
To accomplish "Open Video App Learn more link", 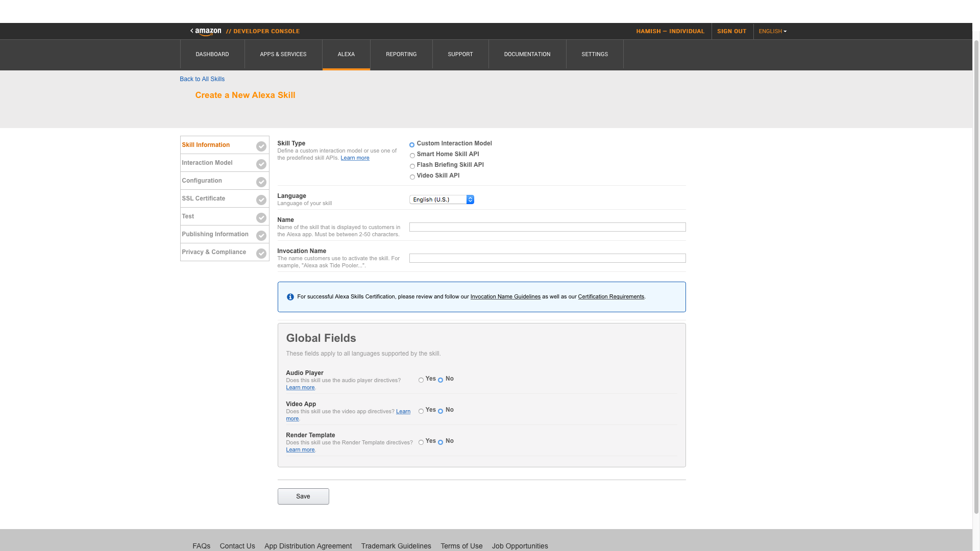I will (403, 412).
